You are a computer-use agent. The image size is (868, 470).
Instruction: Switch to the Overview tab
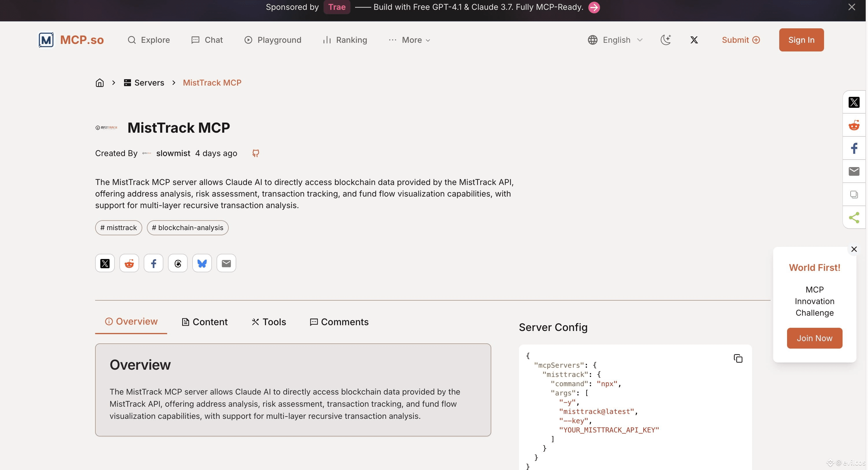(x=131, y=321)
